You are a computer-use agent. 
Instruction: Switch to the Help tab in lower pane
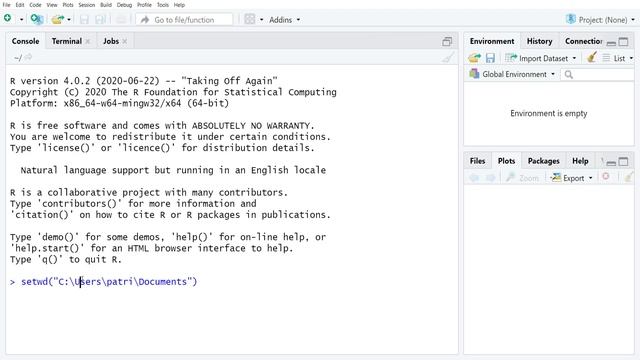click(x=580, y=161)
